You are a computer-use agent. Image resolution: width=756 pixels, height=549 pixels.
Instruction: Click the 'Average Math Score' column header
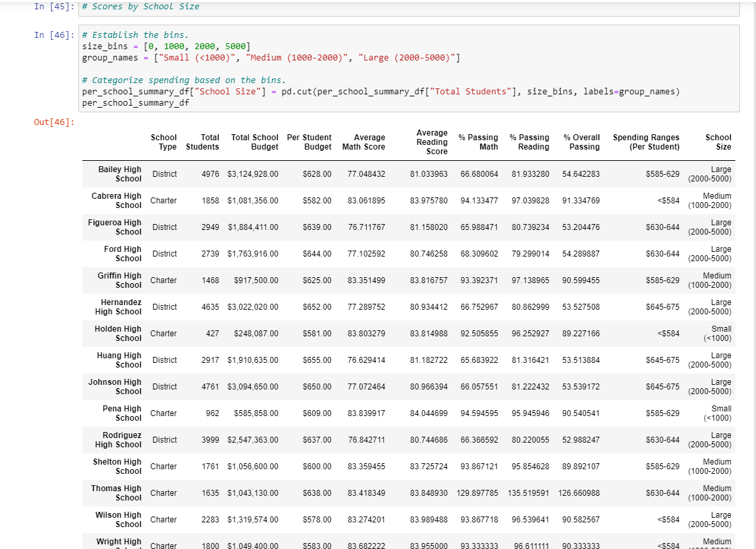coord(363,142)
